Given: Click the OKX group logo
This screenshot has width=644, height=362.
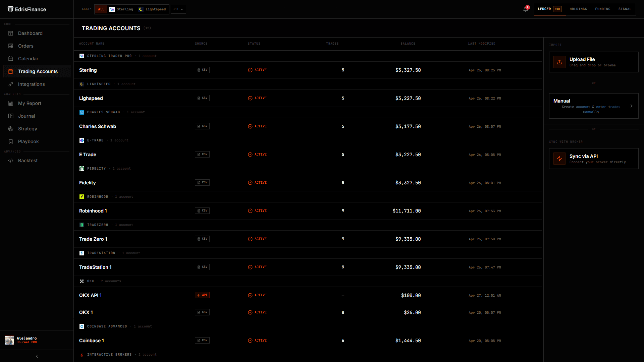Looking at the screenshot, I should (82, 281).
